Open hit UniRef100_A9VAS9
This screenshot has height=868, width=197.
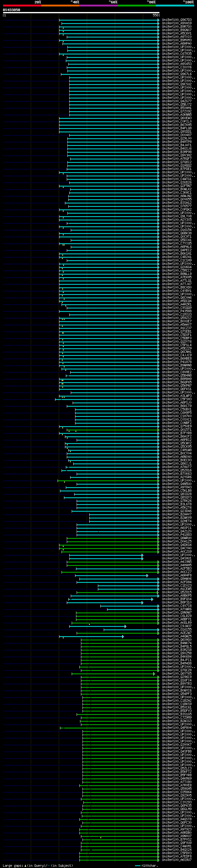(177, 23)
